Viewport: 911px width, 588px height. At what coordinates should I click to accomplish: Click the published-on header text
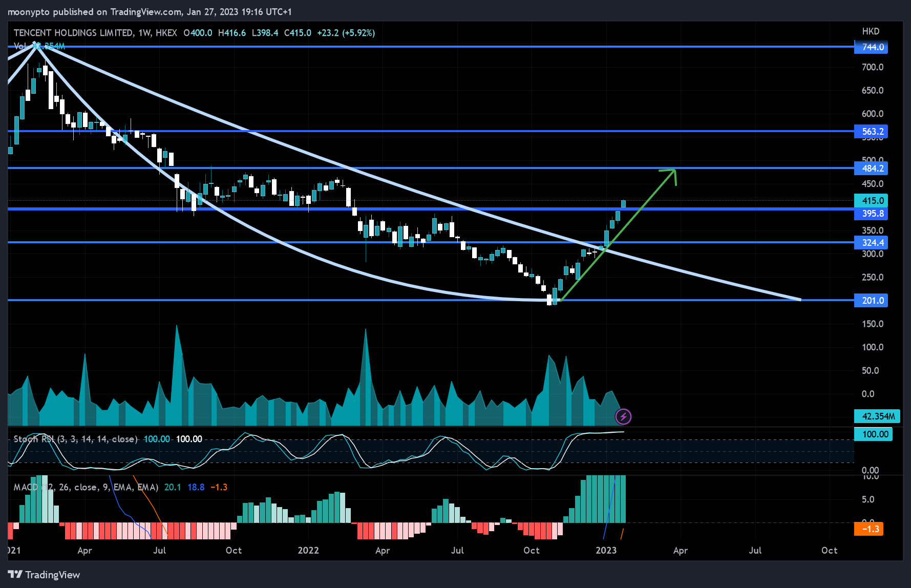(x=150, y=12)
